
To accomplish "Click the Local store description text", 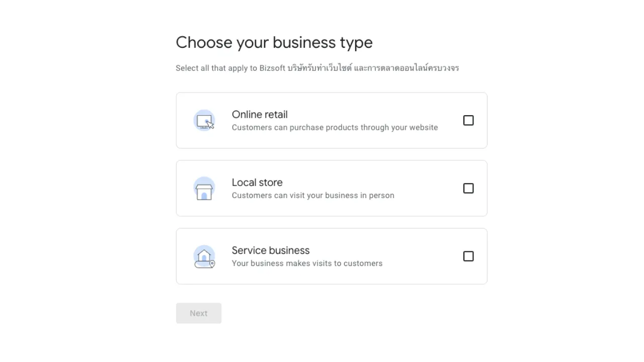I will tap(313, 195).
